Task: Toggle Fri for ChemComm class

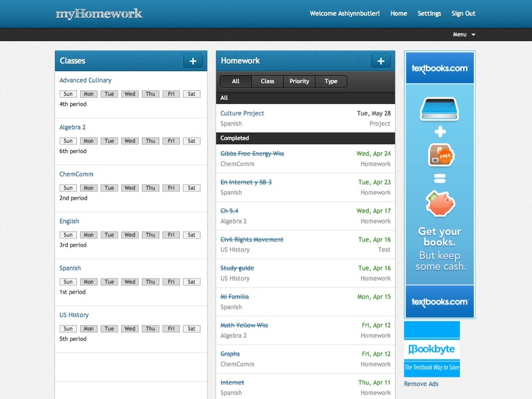Action: coord(171,188)
